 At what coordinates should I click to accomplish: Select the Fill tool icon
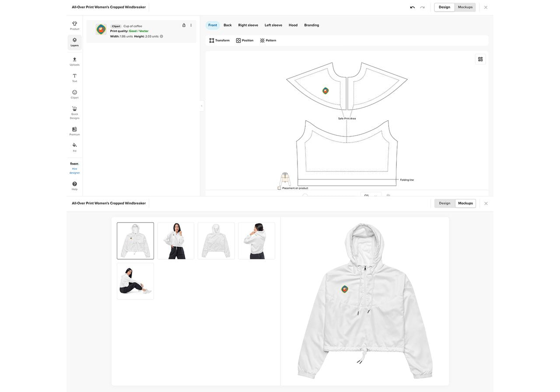coord(74,147)
